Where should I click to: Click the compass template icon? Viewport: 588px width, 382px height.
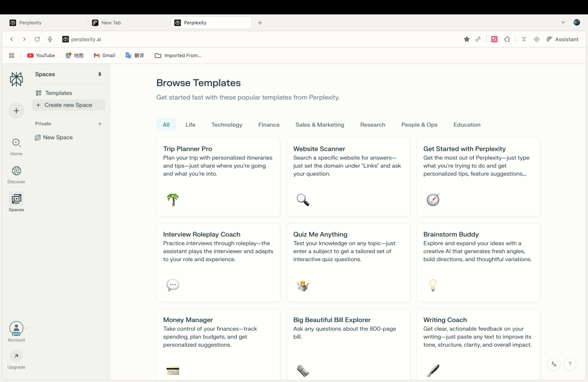tap(433, 200)
